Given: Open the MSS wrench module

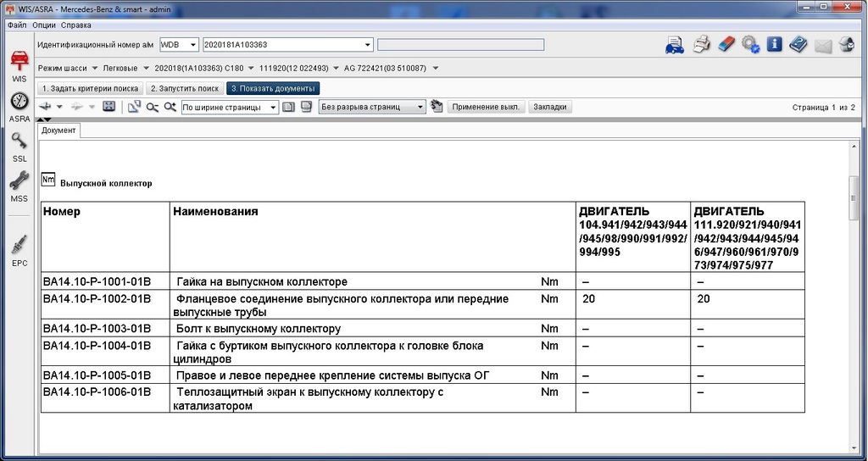Looking at the screenshot, I should (x=19, y=186).
